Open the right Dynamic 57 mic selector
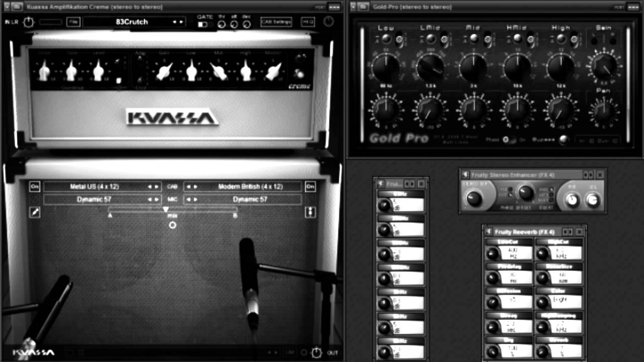Image resolution: width=644 pixels, height=362 pixels. [x=243, y=200]
